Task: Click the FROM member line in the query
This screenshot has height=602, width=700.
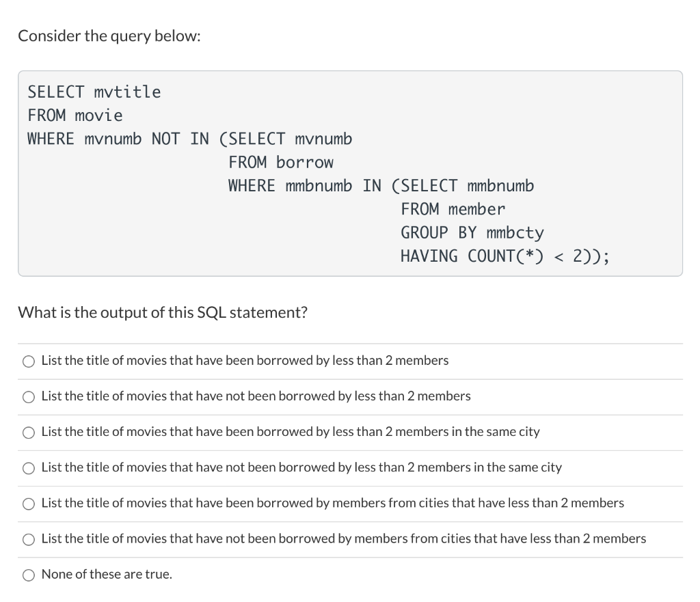Action: (x=453, y=208)
